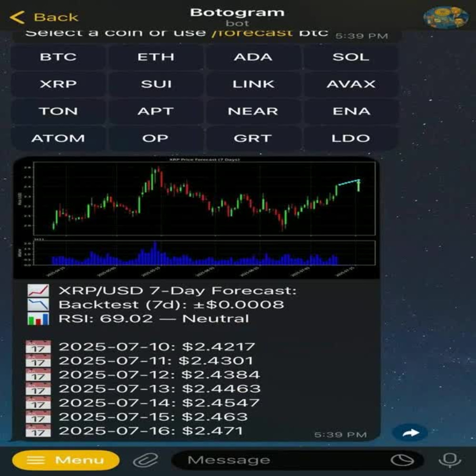This screenshot has height=476, width=476.
Task: Tap the chart-rising emoji beside forecast heading
Action: pyautogui.click(x=38, y=290)
